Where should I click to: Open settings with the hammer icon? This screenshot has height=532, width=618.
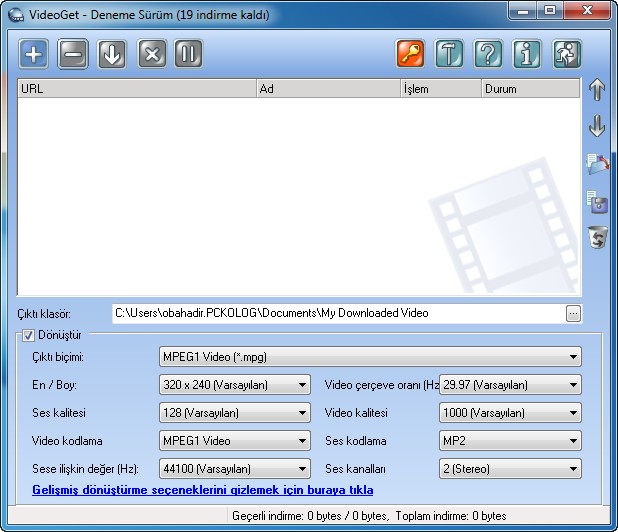pyautogui.click(x=449, y=54)
